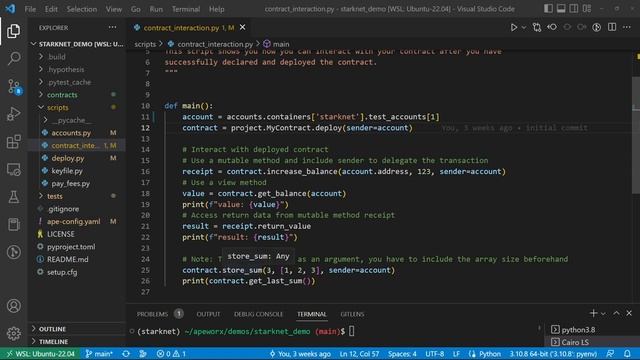Open the Explorer view in activity bar
Screen dimensions: 640x360
[13, 31]
